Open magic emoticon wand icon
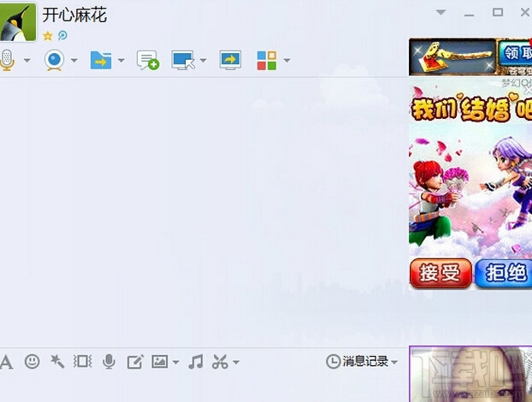Image resolution: width=532 pixels, height=402 pixels. [x=57, y=362]
